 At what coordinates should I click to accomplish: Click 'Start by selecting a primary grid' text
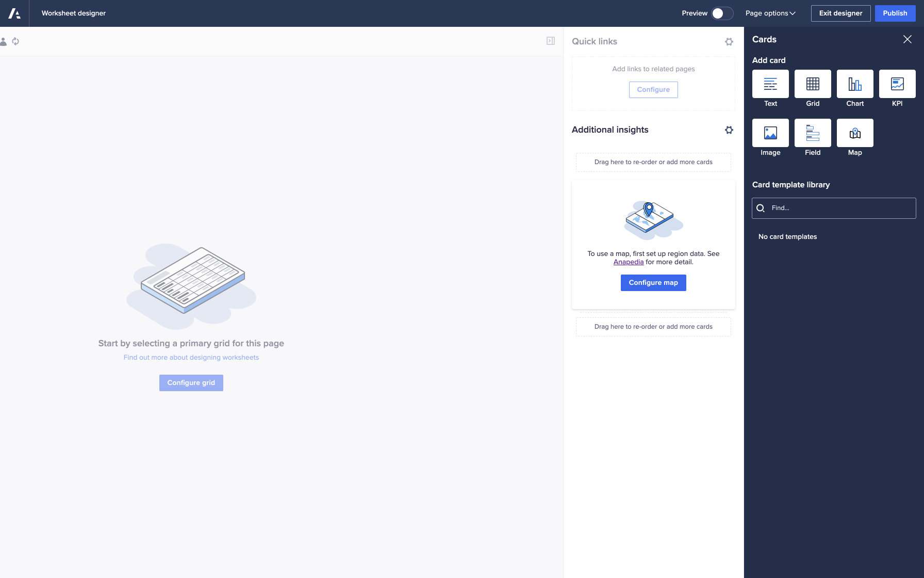point(191,344)
